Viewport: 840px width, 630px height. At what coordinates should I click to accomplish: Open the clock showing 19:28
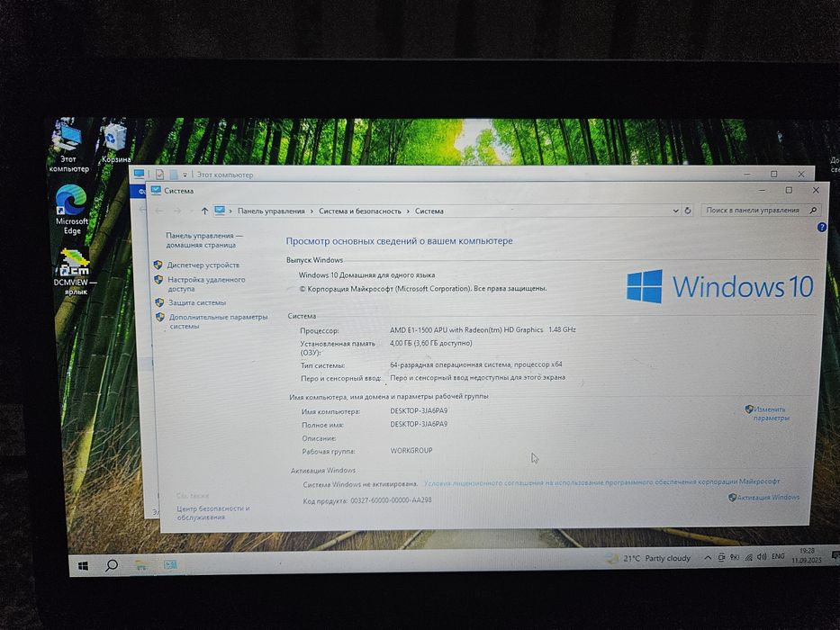click(807, 555)
